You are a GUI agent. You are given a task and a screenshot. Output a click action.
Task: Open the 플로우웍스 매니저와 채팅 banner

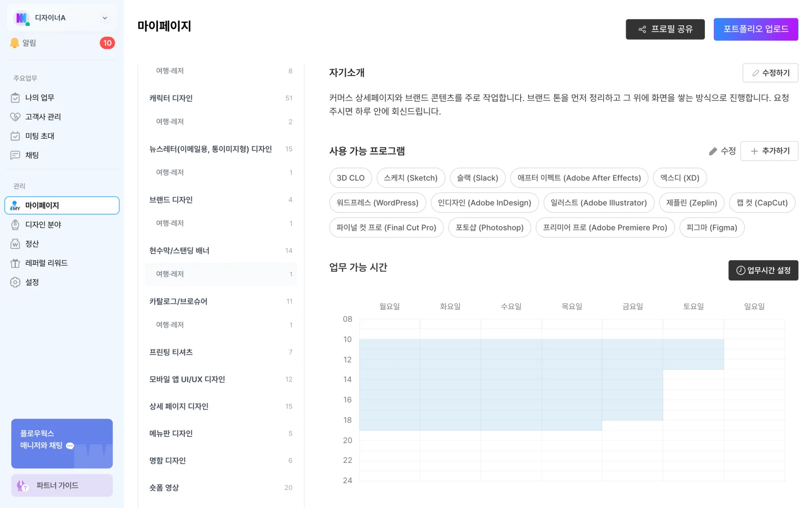(x=62, y=443)
